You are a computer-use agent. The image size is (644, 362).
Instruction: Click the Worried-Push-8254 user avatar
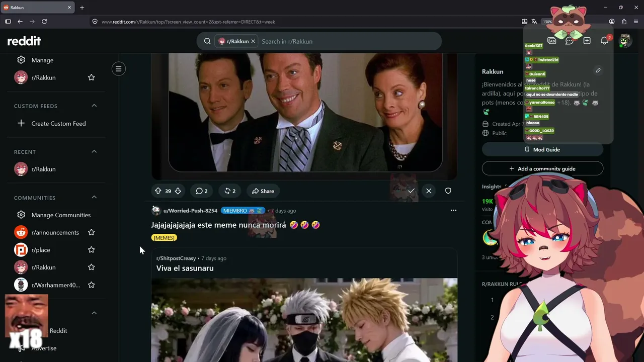tap(156, 210)
